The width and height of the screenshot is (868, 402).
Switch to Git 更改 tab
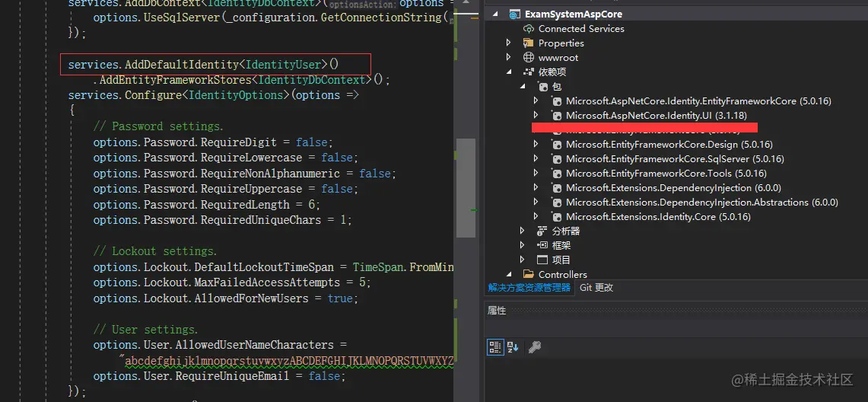point(596,288)
